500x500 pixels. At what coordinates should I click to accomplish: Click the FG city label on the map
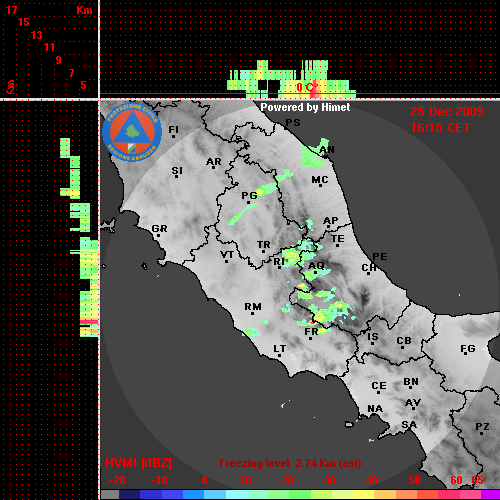pos(468,349)
